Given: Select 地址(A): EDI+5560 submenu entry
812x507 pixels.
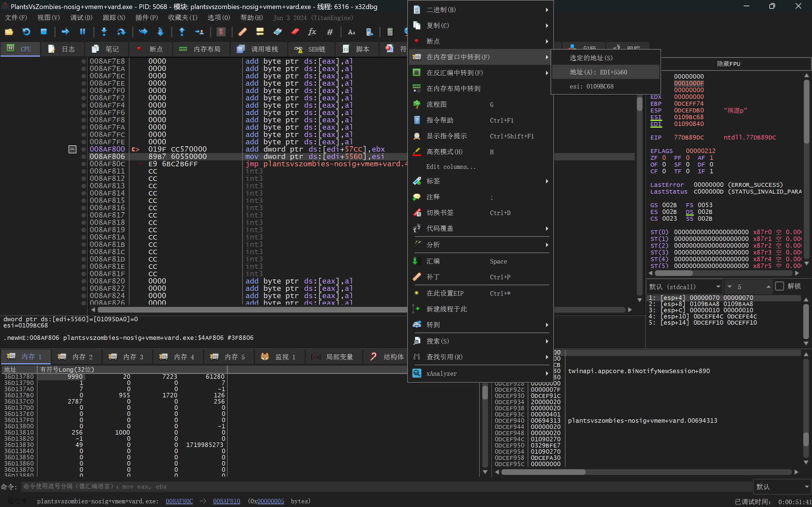Looking at the screenshot, I should pos(598,72).
